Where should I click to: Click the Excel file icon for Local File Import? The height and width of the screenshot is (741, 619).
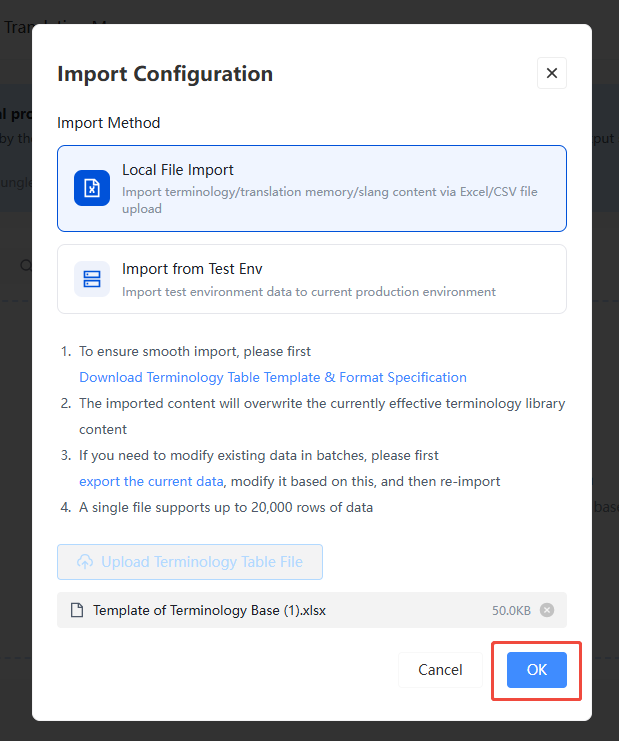point(92,188)
